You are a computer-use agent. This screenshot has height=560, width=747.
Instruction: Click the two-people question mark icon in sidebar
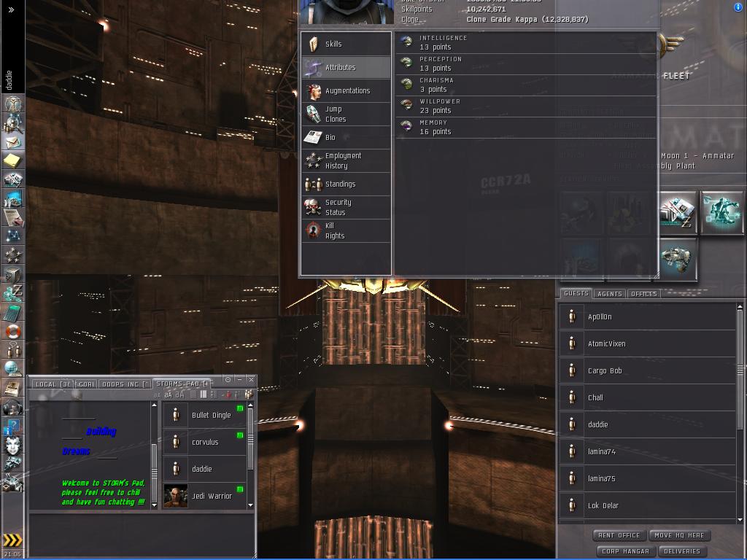point(13,350)
